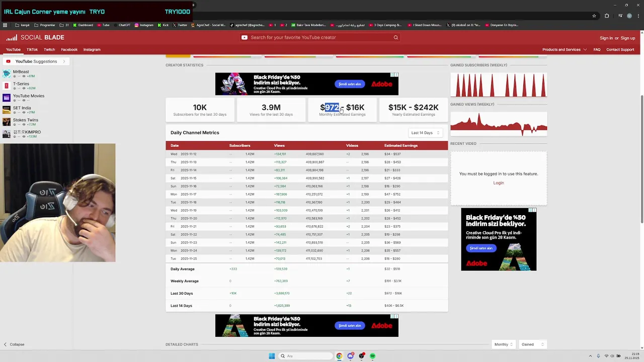This screenshot has width=644, height=362.
Task: Click the Gained Subscribers weekly chart
Action: pyautogui.click(x=499, y=84)
